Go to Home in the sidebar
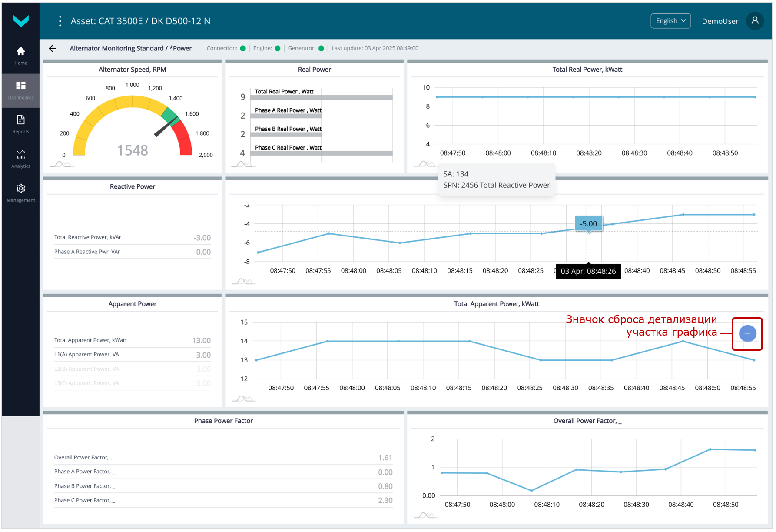 click(20, 56)
